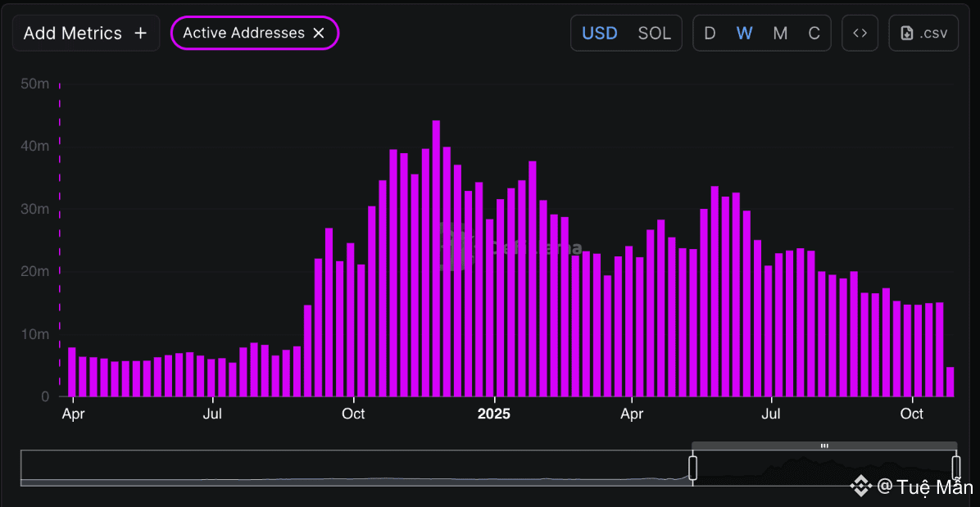Switch denomination to USD

599,34
